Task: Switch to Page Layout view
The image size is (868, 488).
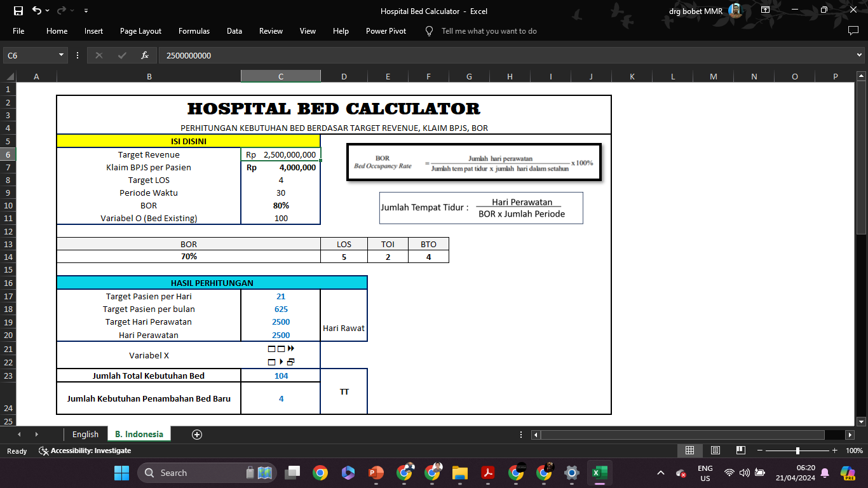Action: point(715,451)
